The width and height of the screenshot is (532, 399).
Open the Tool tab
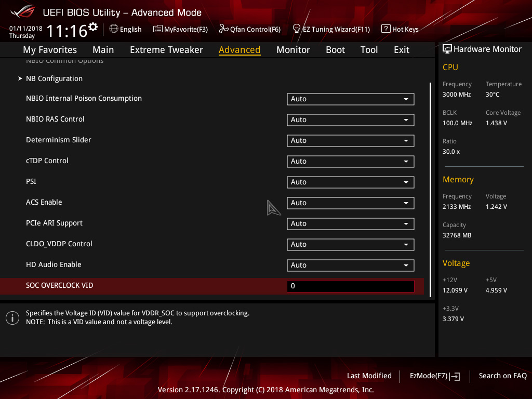(x=369, y=50)
